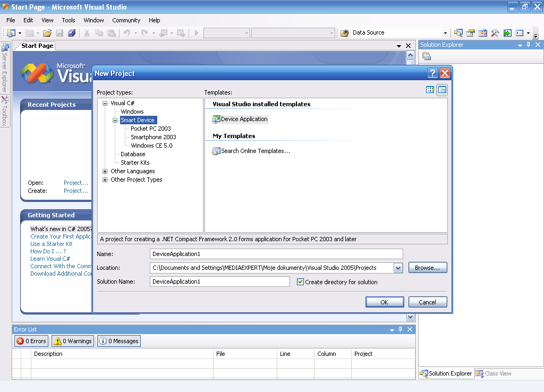The image size is (544, 392).
Task: Click the Start Page scroll up arrow
Action: click(x=411, y=55)
